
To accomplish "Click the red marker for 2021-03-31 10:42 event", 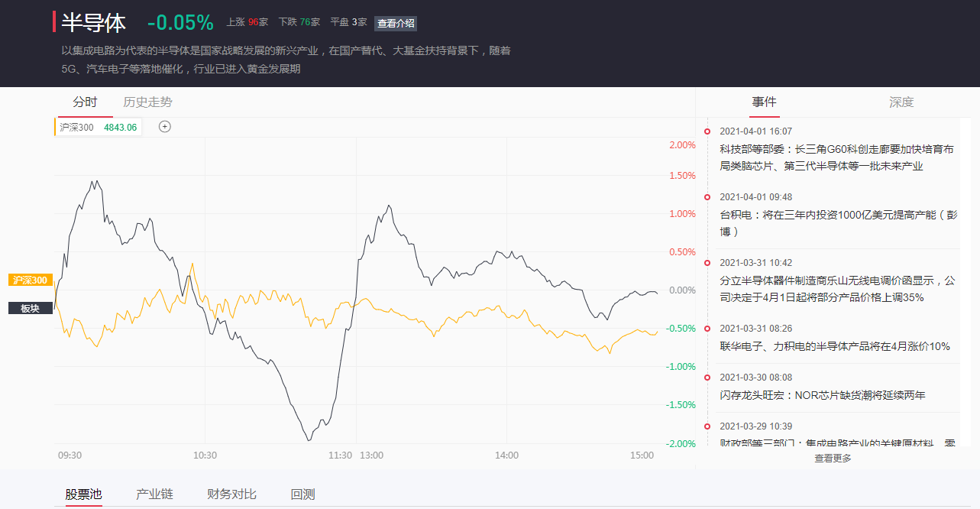I will [707, 263].
